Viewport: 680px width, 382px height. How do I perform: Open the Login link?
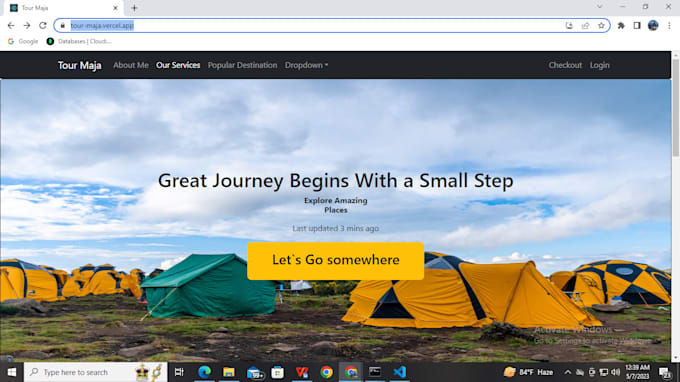pos(599,65)
